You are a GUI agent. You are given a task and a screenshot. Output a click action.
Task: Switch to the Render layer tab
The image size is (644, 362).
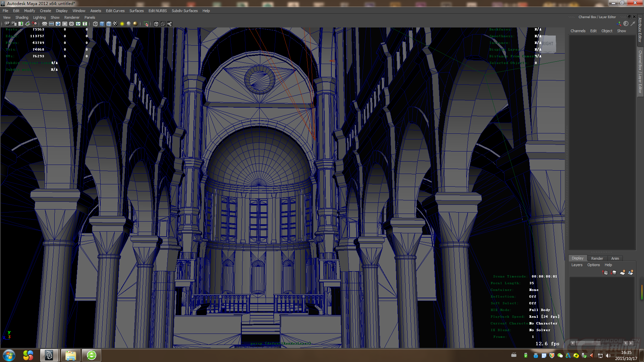(x=597, y=258)
